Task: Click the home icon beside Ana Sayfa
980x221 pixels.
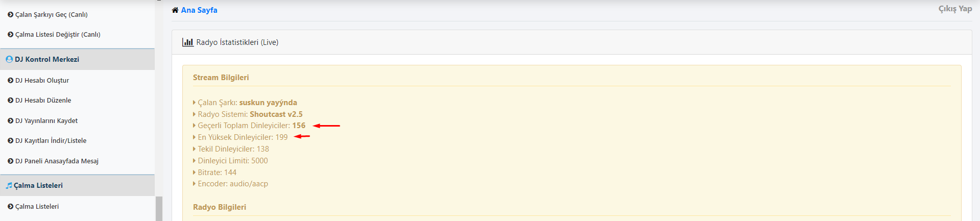Action: [x=175, y=10]
